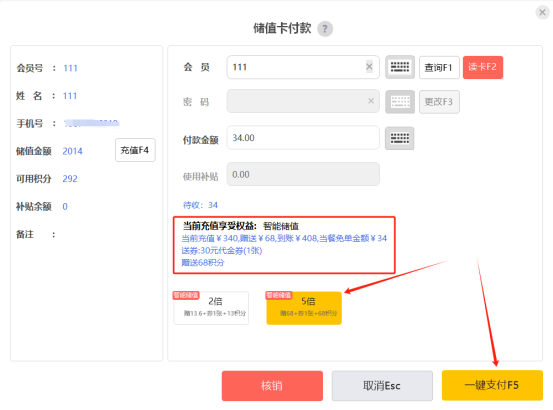Open keypad icon beside payment amount
The height and width of the screenshot is (410, 553).
pos(400,138)
